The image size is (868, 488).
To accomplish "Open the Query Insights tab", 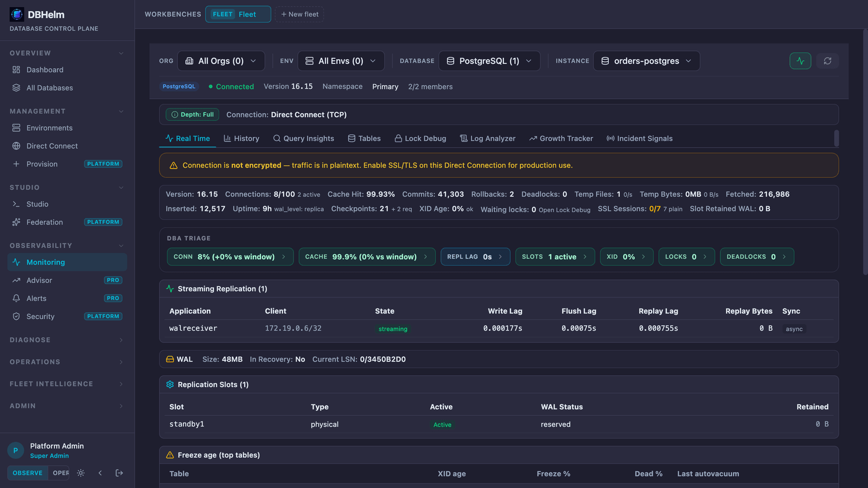I will 304,138.
